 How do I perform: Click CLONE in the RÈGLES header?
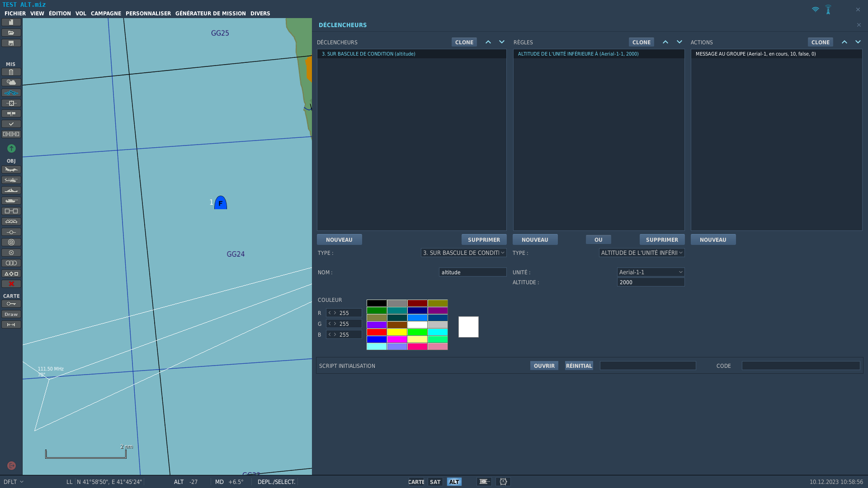(641, 42)
